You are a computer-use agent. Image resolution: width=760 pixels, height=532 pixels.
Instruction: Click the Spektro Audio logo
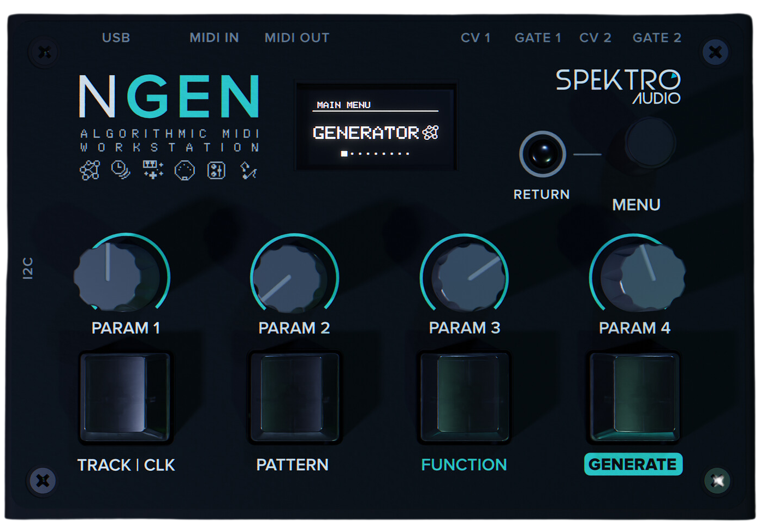click(x=618, y=87)
